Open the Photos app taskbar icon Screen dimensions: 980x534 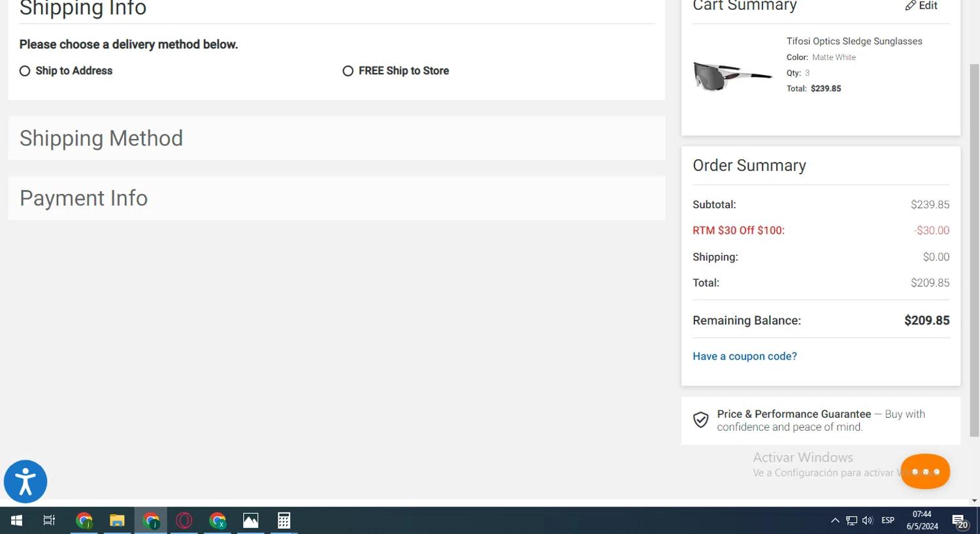coord(251,520)
